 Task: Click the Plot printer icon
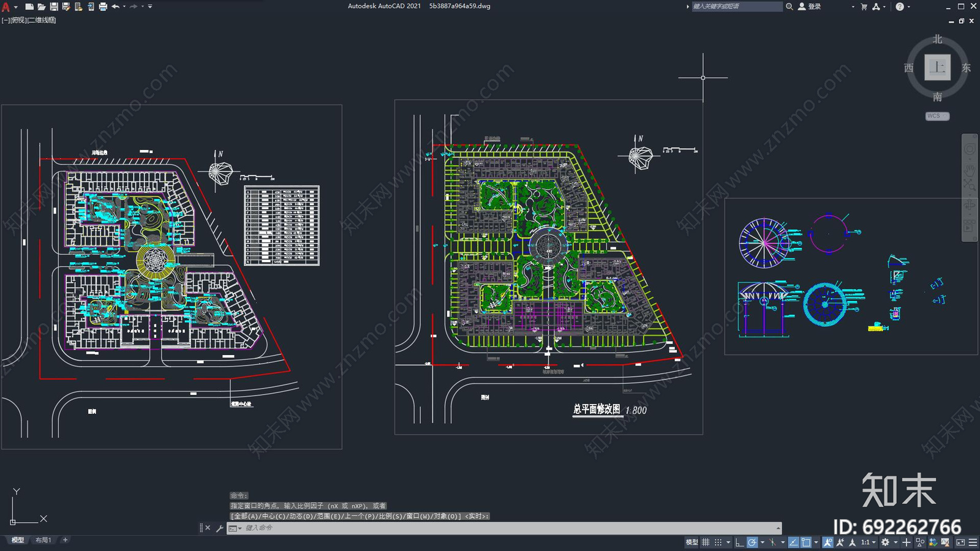pyautogui.click(x=103, y=7)
